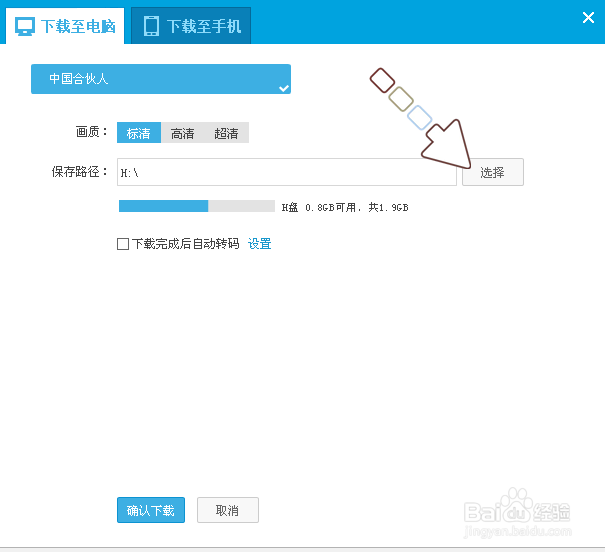Click the text H盘 0.8GB可用, 共1.9GB

(x=345, y=208)
